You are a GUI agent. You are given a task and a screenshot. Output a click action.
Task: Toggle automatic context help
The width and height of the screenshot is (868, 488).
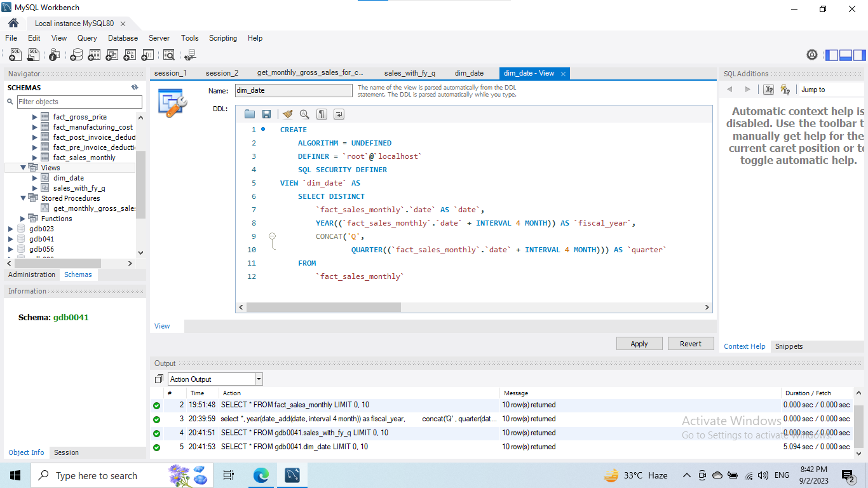[785, 90]
